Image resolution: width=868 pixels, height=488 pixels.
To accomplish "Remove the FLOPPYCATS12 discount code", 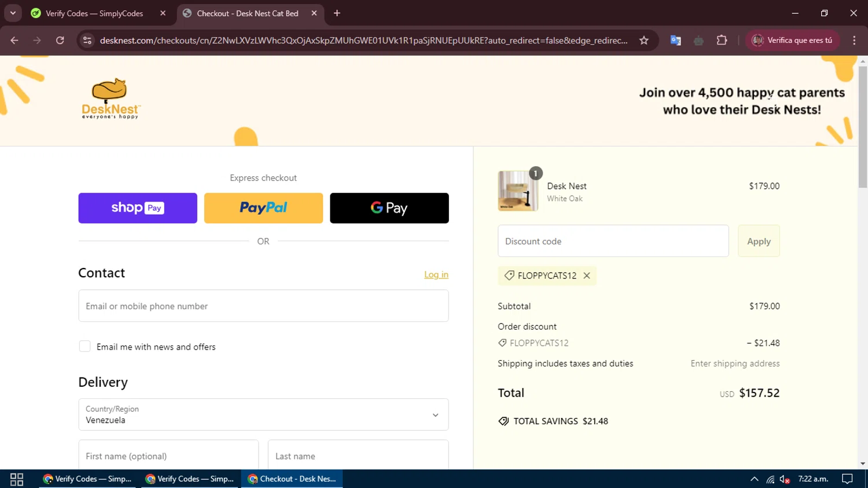I will tap(587, 276).
